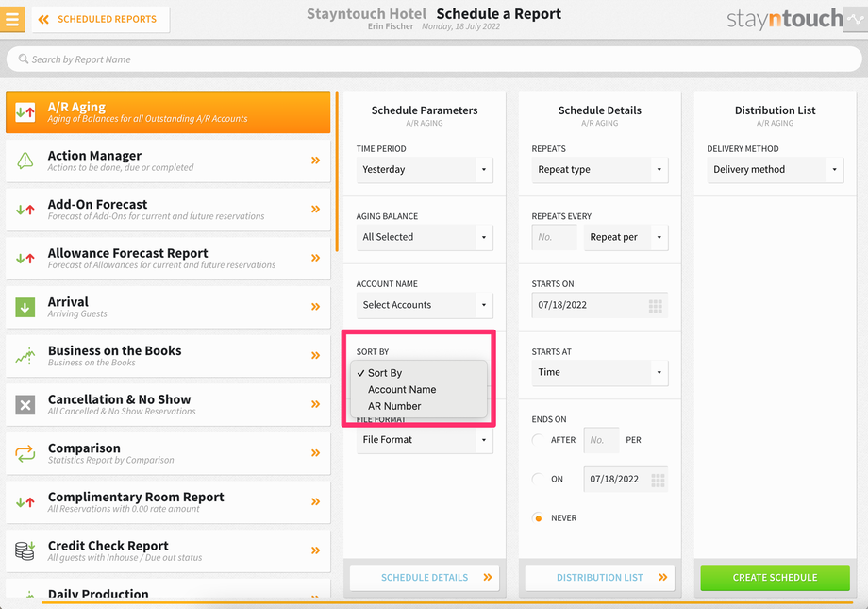Open the Add-On Forecast report
The image size is (868, 609).
[x=168, y=210]
